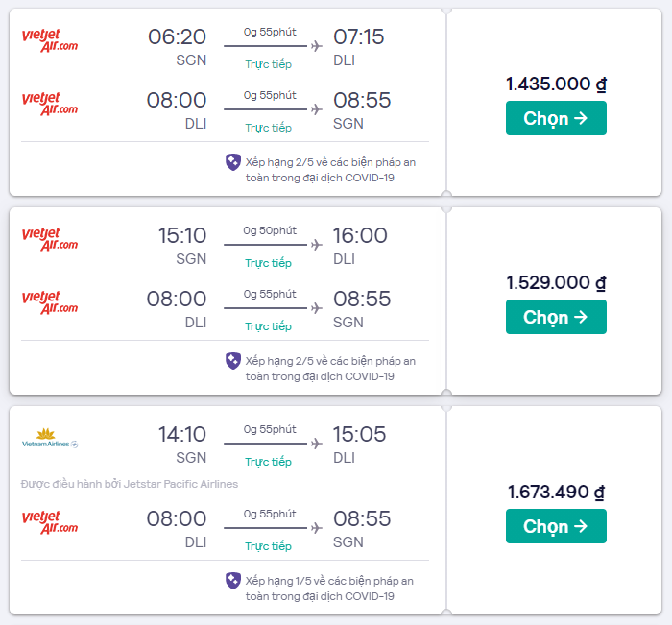Screen dimensions: 672x625
Task: Click 'Trực tiếp' under the 06:20 flight
Action: pyautogui.click(x=268, y=64)
